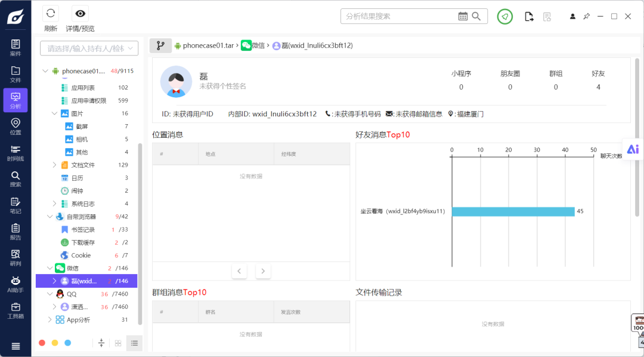Click the green shield icon in top bar
Viewport: 644px width, 357px height.
click(505, 17)
